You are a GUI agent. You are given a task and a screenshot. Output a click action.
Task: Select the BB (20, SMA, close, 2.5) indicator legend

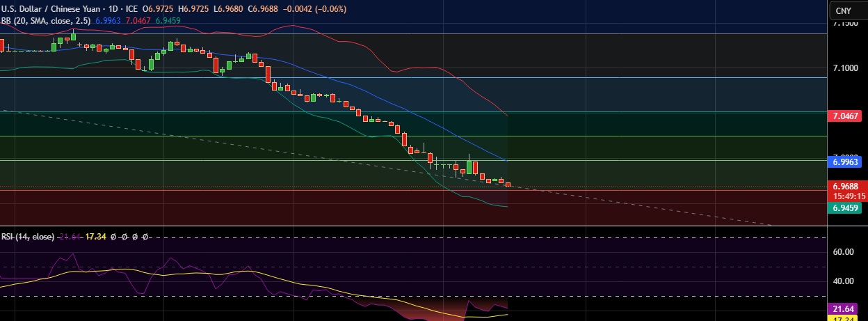pos(47,21)
